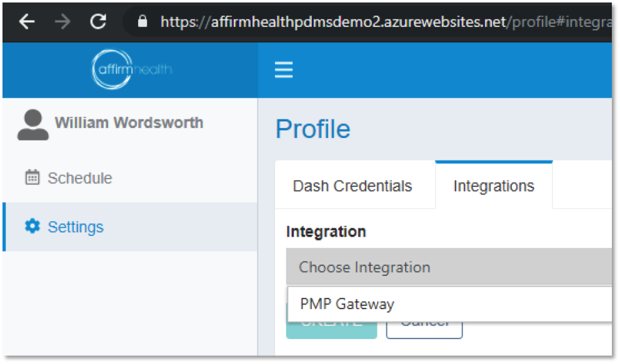Click the site security padlock icon
This screenshot has height=364, width=620.
pos(141,21)
